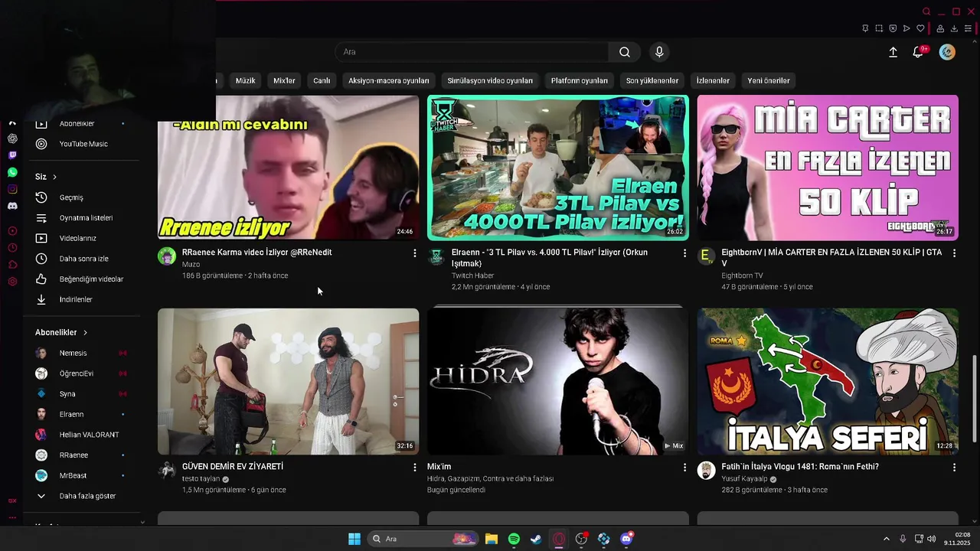Click the send flow arrow icon
980x551 pixels.
pyautogui.click(x=906, y=28)
